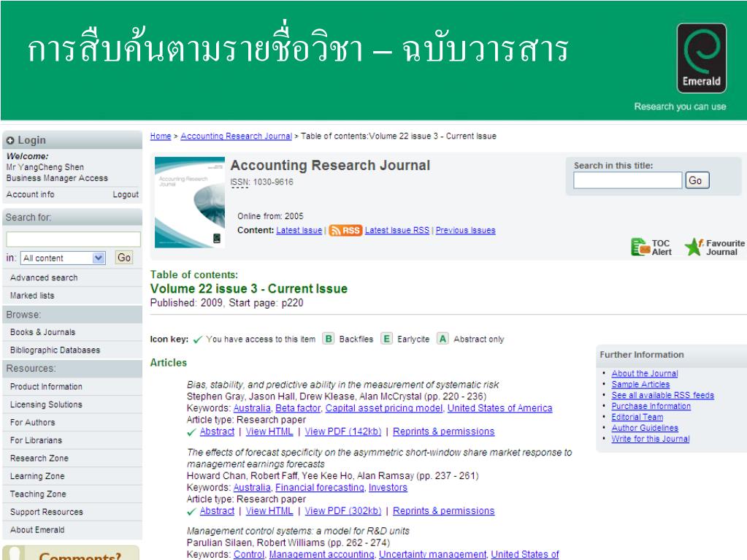Browse Bibliographic Databases

click(55, 350)
